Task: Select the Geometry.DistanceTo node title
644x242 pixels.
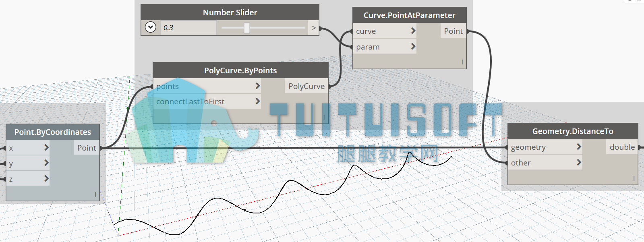Action: 573,131
